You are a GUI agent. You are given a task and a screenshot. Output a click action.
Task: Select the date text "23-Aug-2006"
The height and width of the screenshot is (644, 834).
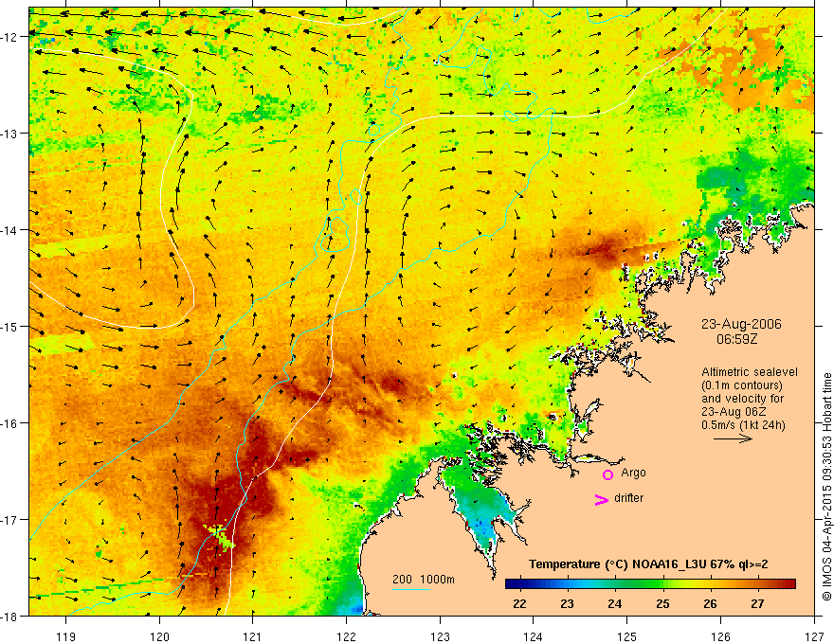[x=741, y=324]
